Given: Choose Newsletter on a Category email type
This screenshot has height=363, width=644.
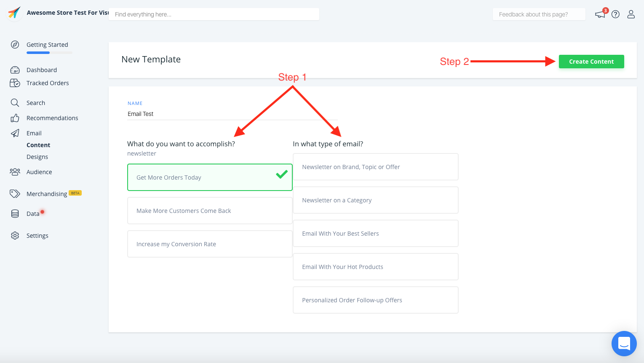Looking at the screenshot, I should (375, 200).
